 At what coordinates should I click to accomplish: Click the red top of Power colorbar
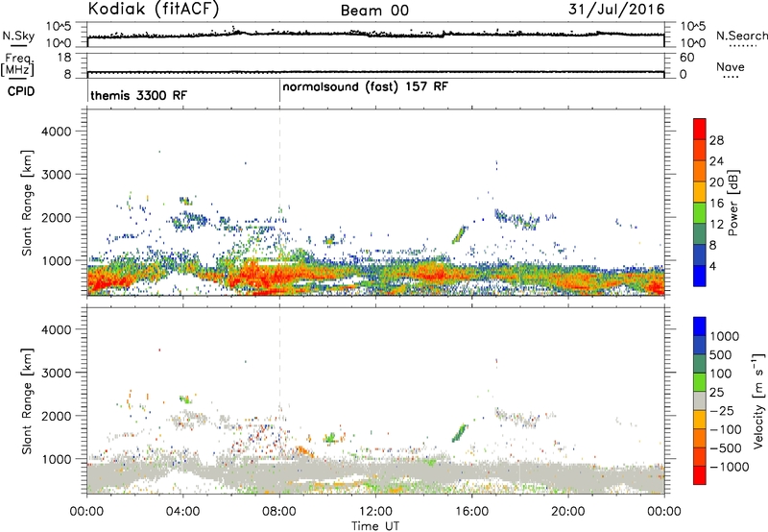click(x=700, y=128)
